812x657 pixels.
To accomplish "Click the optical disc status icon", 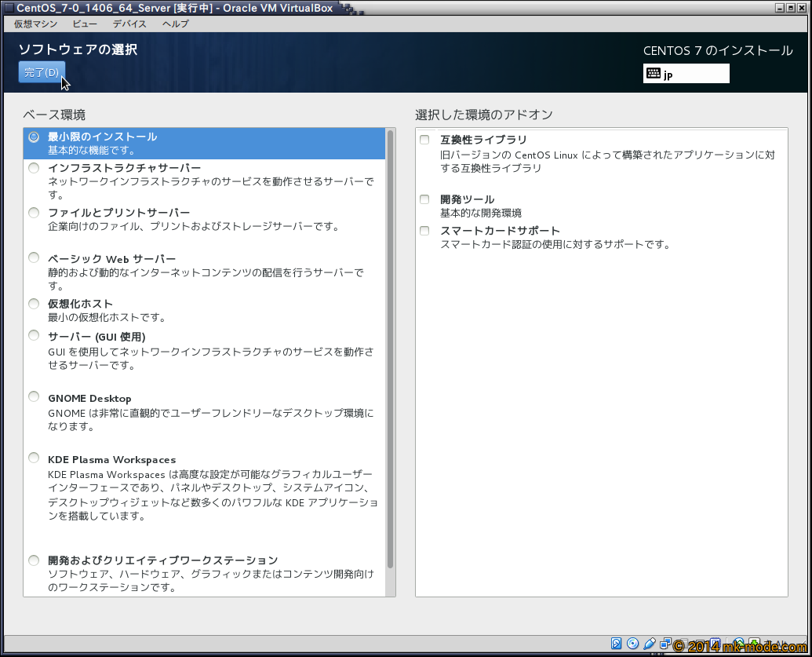I will click(633, 644).
